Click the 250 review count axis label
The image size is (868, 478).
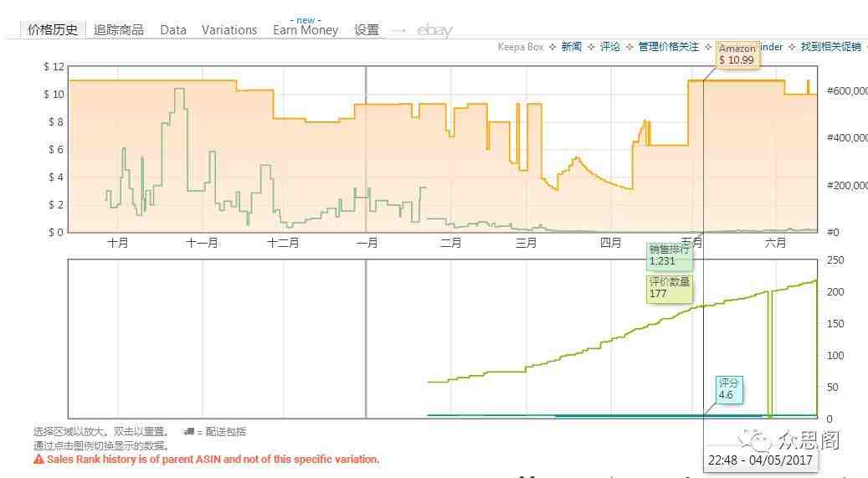835,260
